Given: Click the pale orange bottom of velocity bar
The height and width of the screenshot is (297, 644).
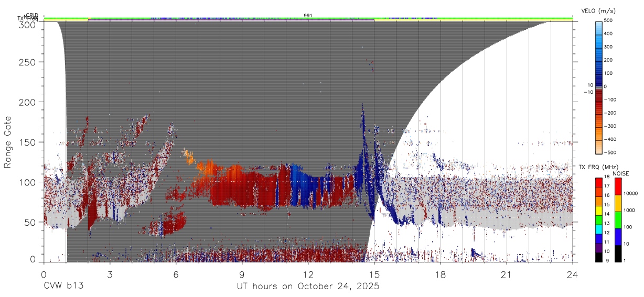Looking at the screenshot, I should click(599, 147).
